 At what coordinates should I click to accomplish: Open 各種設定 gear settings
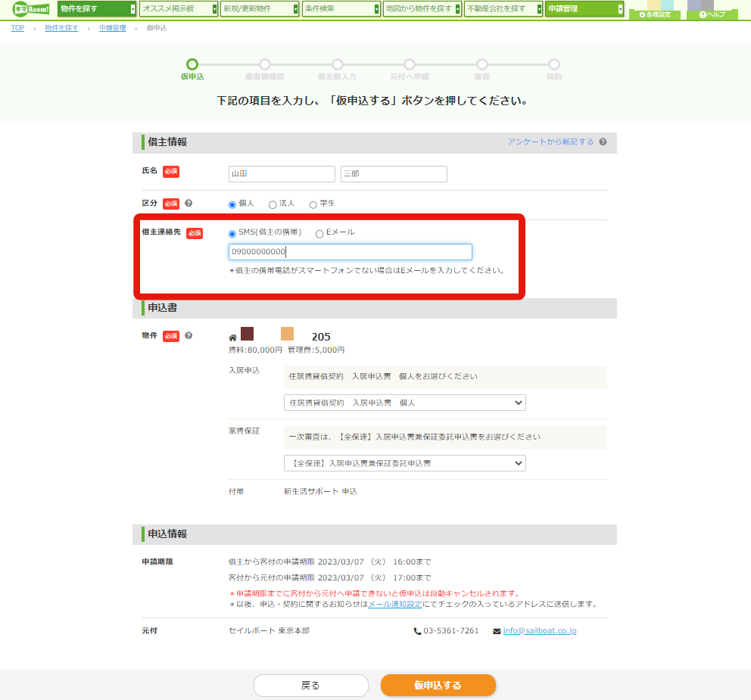pos(655,14)
